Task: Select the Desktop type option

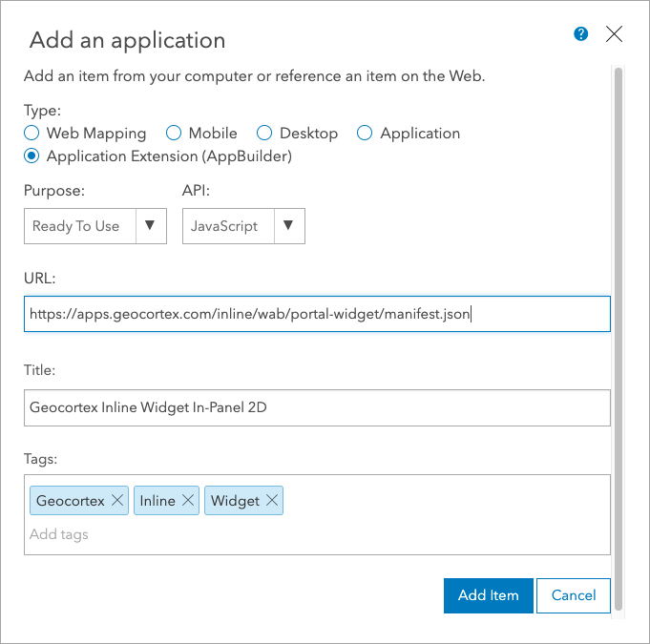Action: click(264, 133)
